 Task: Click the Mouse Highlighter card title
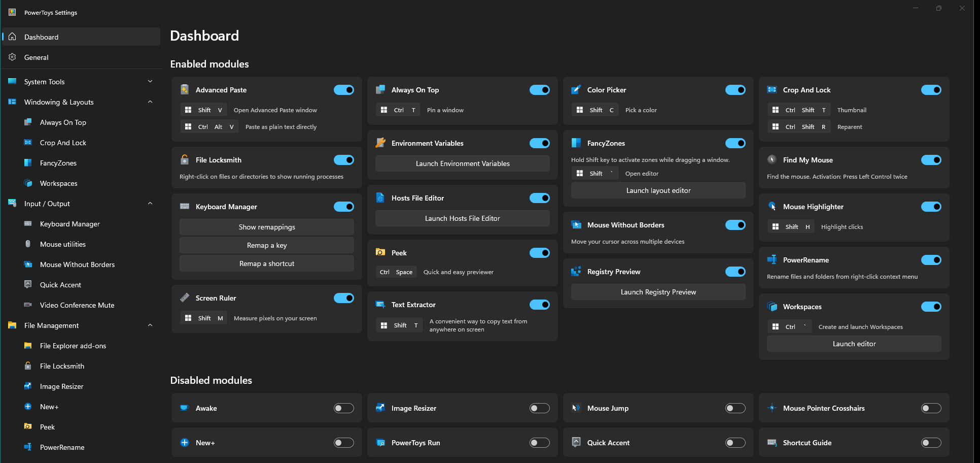pos(813,207)
